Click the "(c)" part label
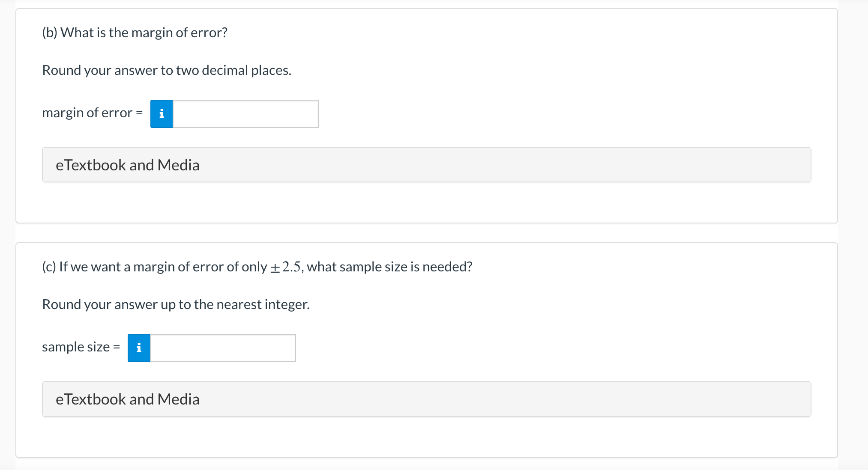The width and height of the screenshot is (868, 470). click(x=49, y=267)
